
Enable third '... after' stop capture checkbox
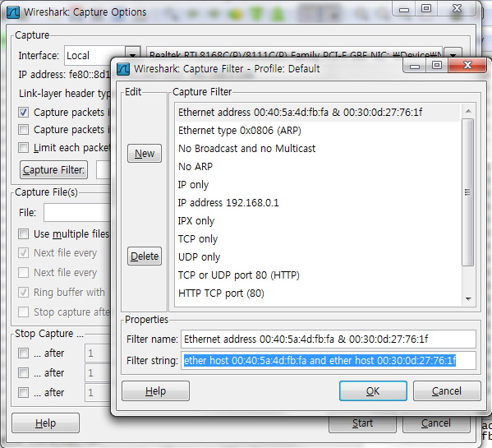coord(24,392)
